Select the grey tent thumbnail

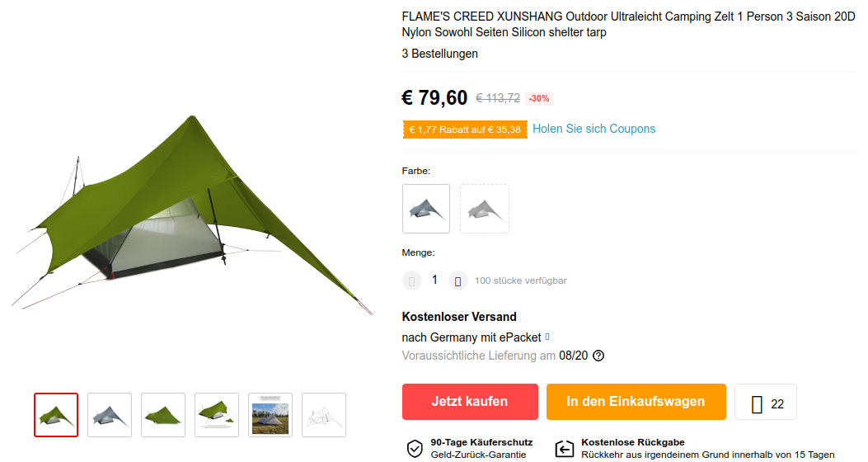(x=110, y=415)
